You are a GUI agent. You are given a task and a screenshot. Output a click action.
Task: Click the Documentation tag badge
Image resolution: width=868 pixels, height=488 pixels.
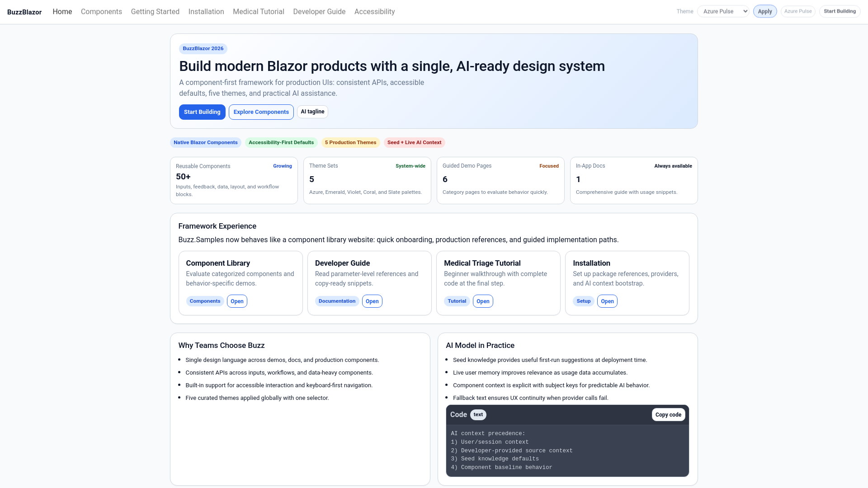pos(337,301)
